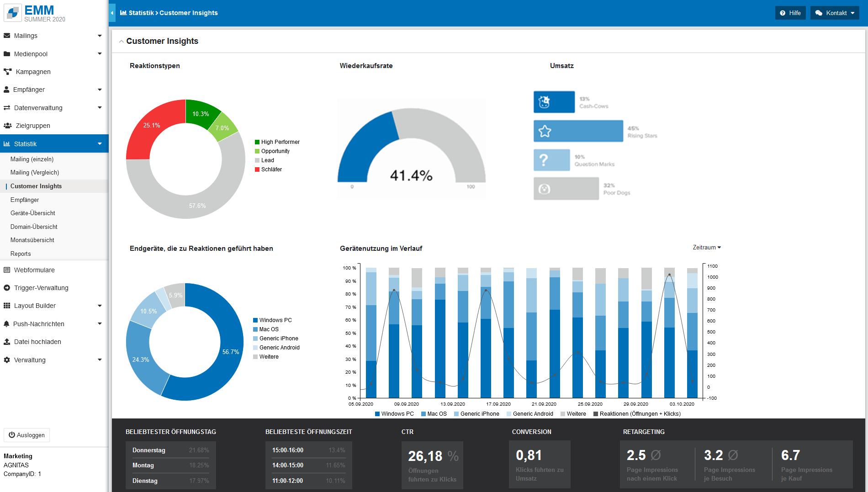Open the Zeitraum dropdown
868x492 pixels.
coord(706,248)
